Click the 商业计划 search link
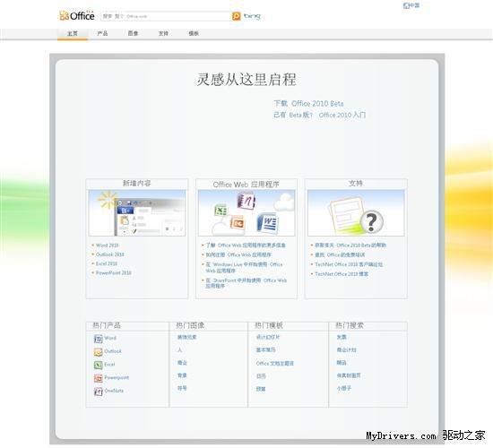 click(x=347, y=349)
